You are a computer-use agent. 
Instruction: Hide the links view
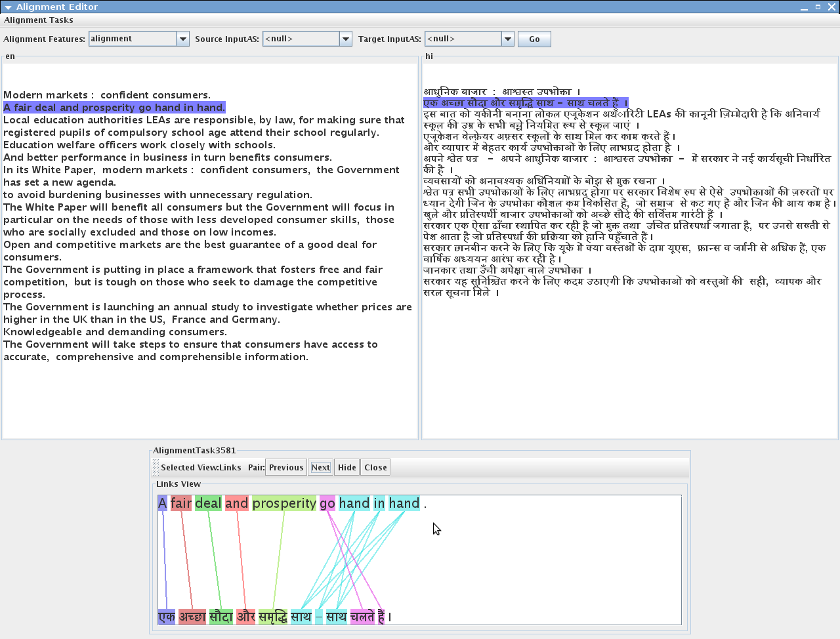point(346,468)
